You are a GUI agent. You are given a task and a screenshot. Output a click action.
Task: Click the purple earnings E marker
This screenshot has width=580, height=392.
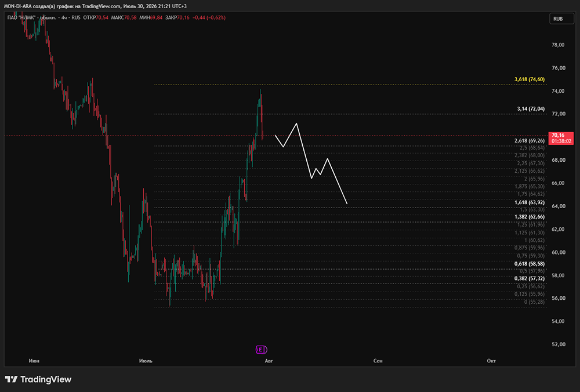(x=261, y=350)
